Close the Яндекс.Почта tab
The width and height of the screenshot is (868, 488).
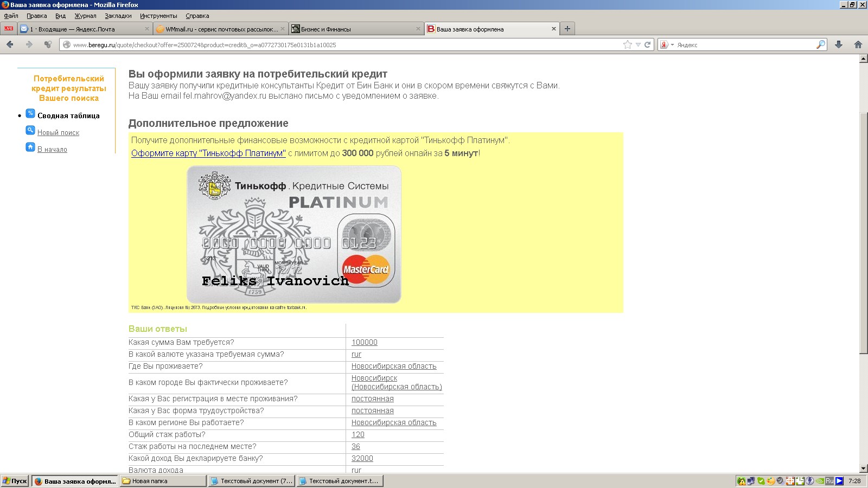tap(146, 29)
